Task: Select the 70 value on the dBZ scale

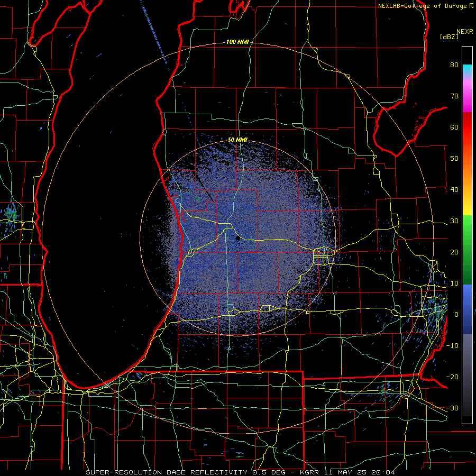Action: (454, 96)
